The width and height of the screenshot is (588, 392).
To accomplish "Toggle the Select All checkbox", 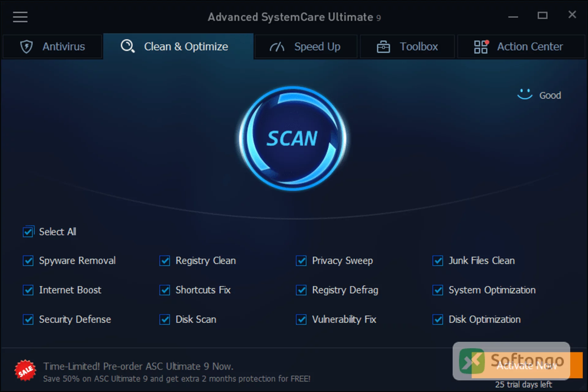I will coord(28,232).
